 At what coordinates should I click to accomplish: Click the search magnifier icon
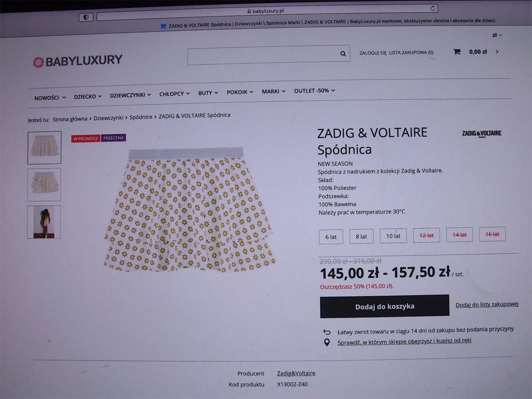click(x=343, y=54)
